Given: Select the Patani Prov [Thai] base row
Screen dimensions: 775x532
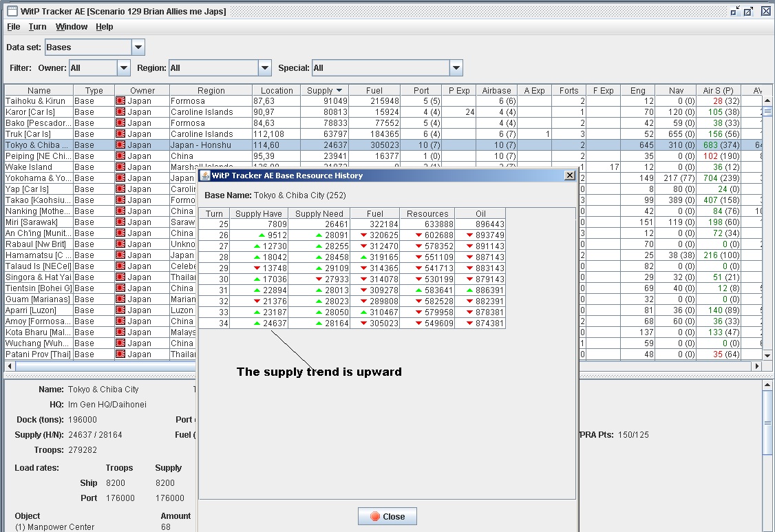Looking at the screenshot, I should [100, 354].
